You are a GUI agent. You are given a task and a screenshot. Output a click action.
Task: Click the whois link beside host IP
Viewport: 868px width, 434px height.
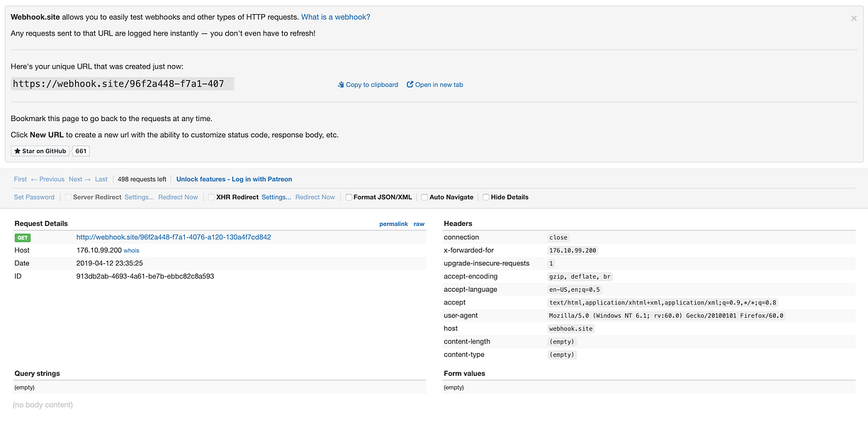132,251
